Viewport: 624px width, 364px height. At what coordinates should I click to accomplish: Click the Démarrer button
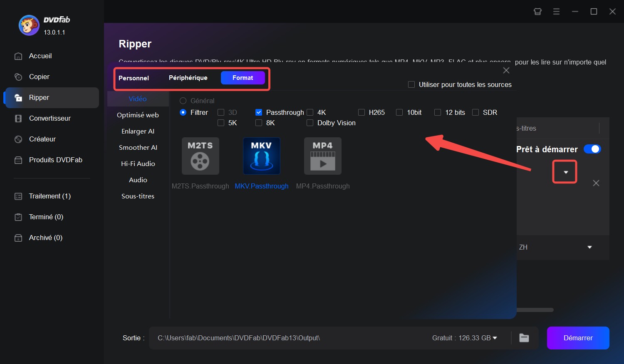578,338
